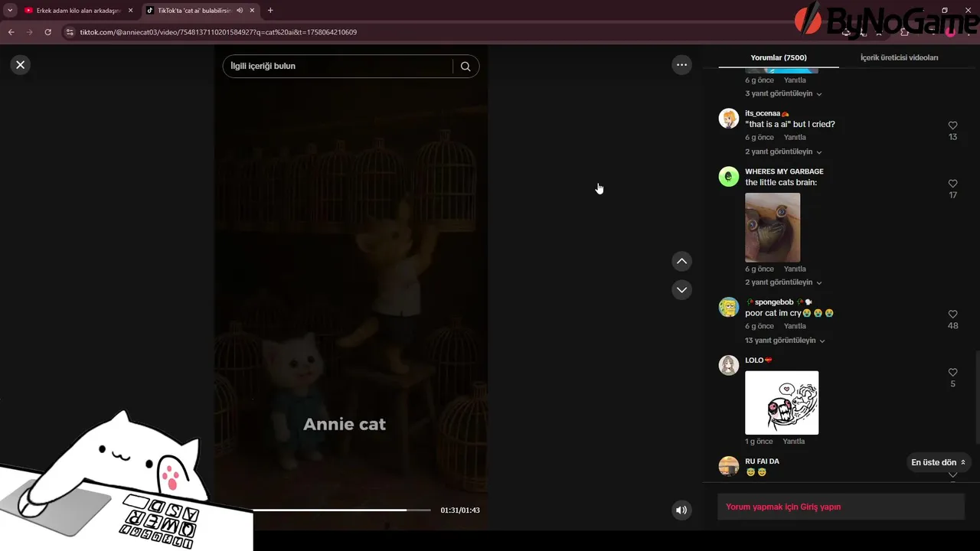Reply to its_ocenaa comment via Yanıtla
This screenshot has width=980, height=551.
795,138
